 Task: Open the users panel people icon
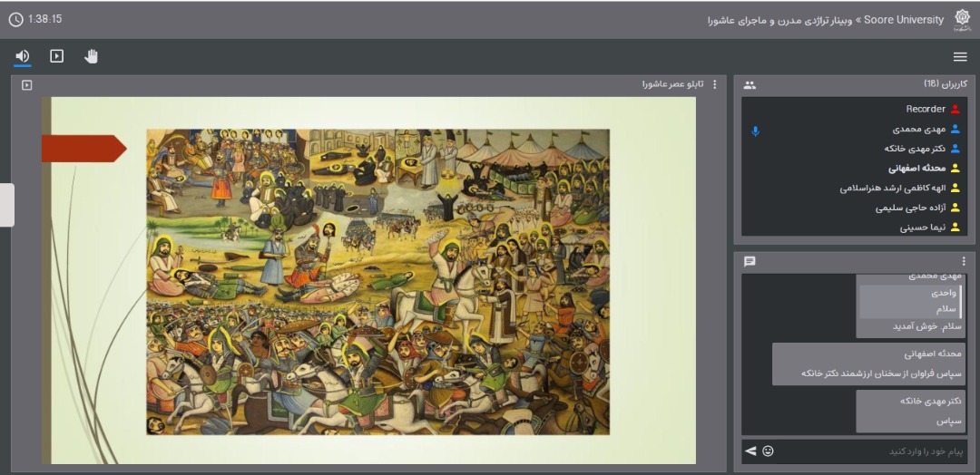pyautogui.click(x=750, y=85)
